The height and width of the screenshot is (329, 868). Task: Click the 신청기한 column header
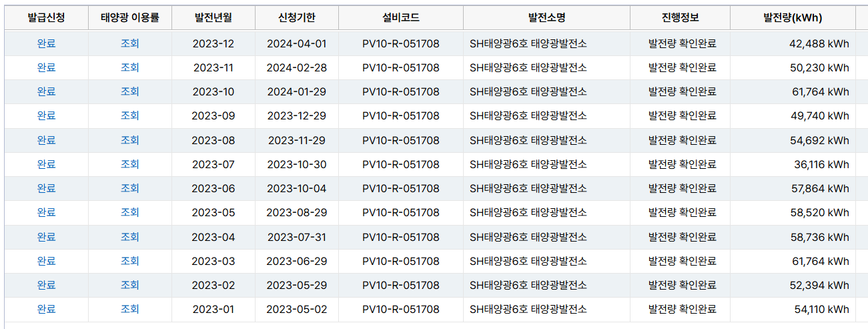(x=296, y=18)
